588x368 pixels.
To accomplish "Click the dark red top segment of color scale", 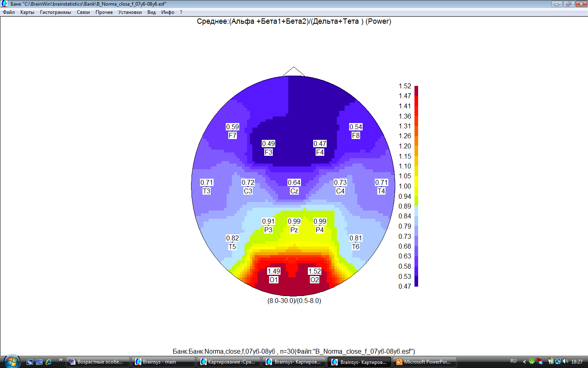I will [416, 90].
